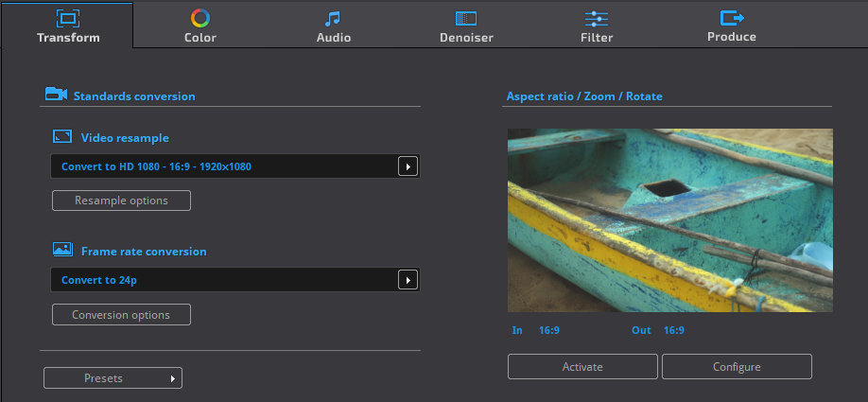868x402 pixels.
Task: Click the Denoiser tab icon
Action: pos(466,18)
